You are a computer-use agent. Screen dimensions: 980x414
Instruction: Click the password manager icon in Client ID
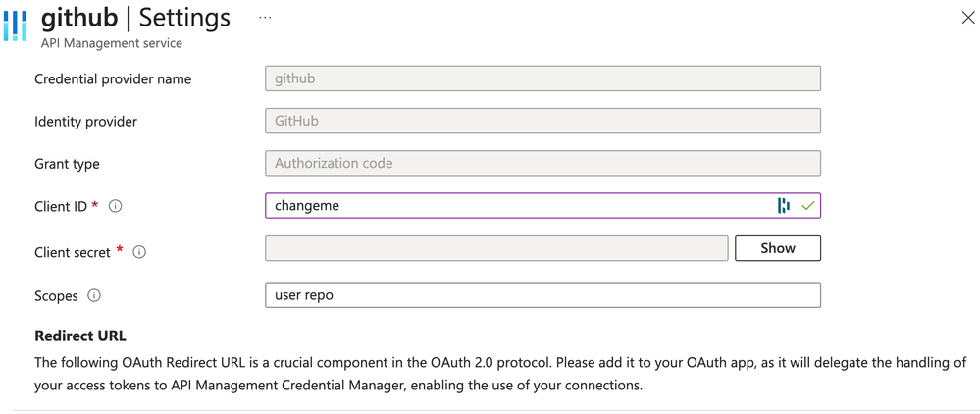tap(784, 205)
